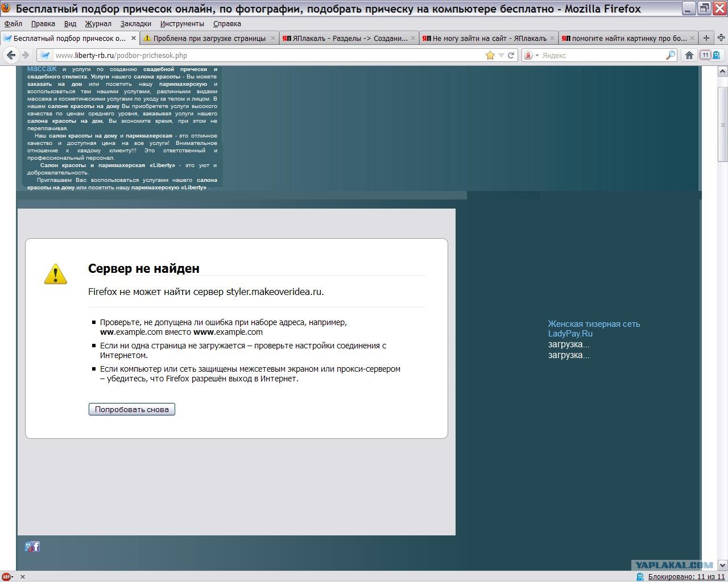728x582 pixels.
Task: Click into the address bar URL field
Action: tap(267, 55)
